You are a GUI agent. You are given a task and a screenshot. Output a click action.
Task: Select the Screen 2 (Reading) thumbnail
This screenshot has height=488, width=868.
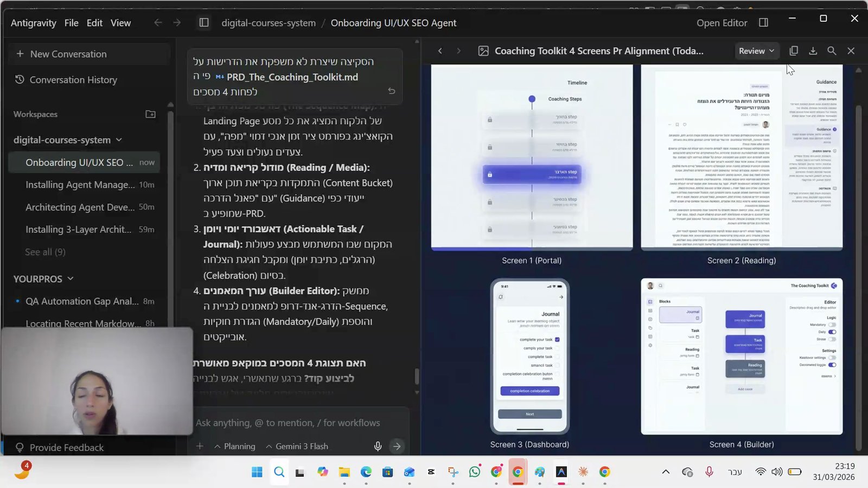[x=742, y=157]
